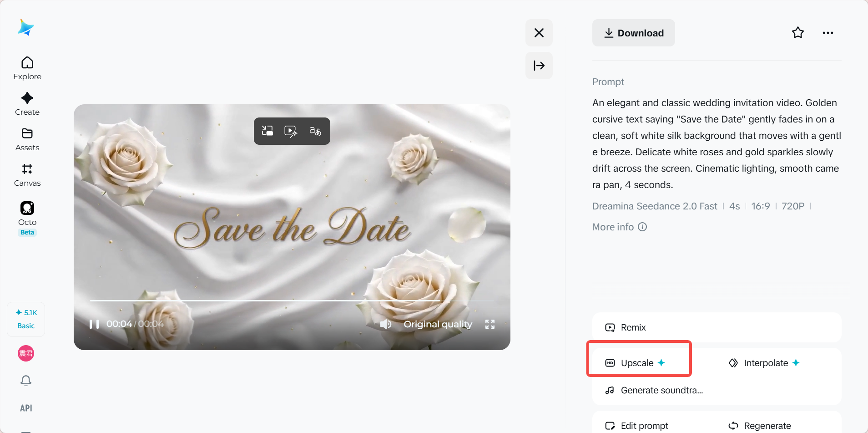Expand More info details
Image resolution: width=868 pixels, height=433 pixels.
[x=620, y=227]
